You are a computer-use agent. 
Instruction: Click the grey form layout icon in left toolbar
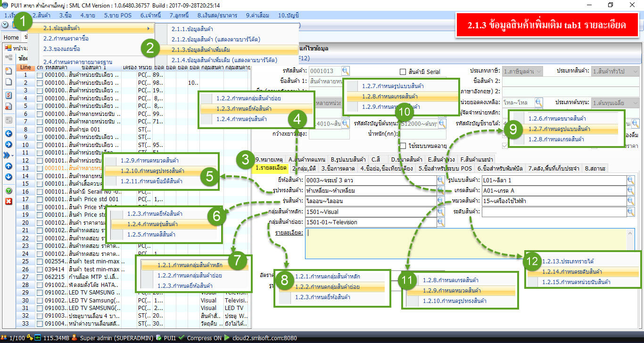[x=8, y=120]
